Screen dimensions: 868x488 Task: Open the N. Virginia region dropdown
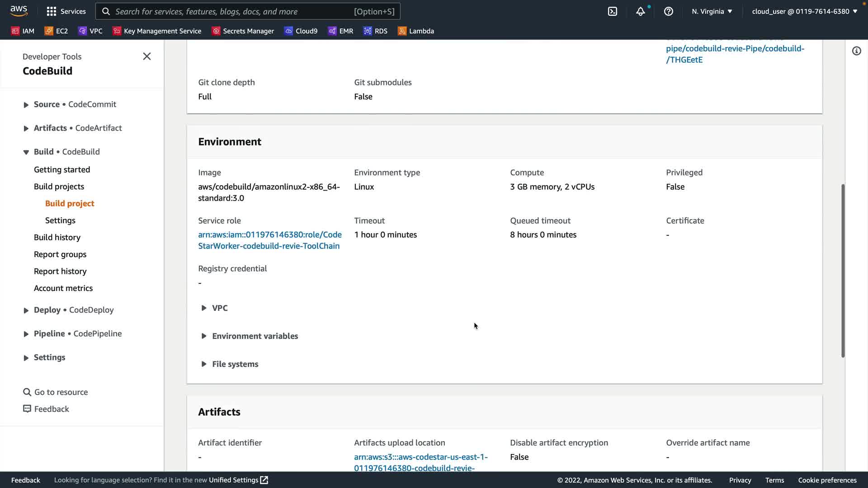click(712, 11)
